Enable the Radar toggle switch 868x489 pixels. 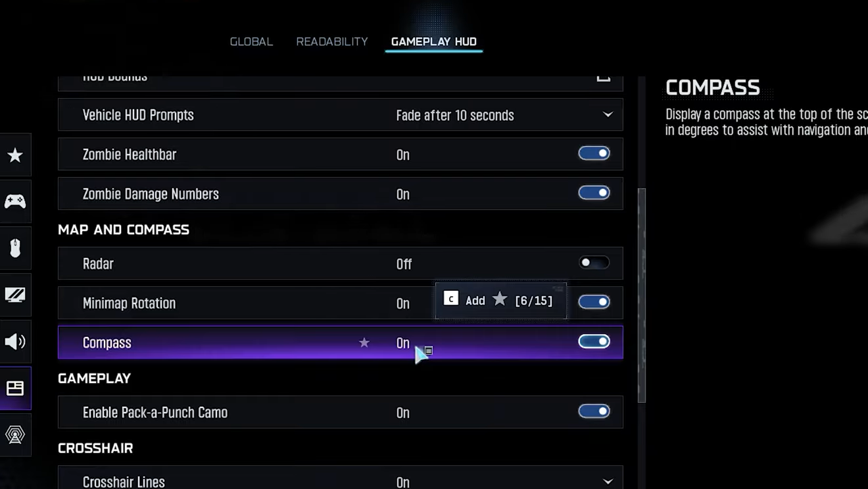(594, 263)
